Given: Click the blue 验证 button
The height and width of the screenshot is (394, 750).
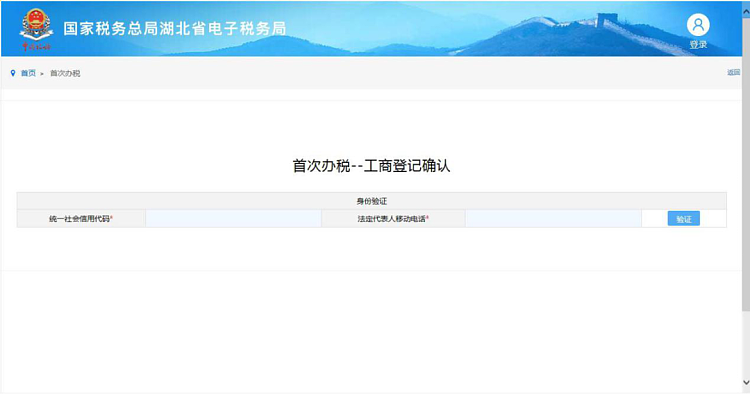Looking at the screenshot, I should (x=684, y=219).
